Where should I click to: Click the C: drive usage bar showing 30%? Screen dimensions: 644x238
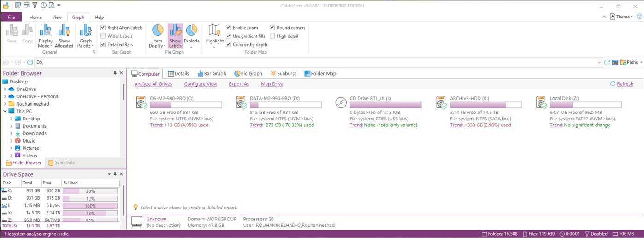click(x=90, y=191)
